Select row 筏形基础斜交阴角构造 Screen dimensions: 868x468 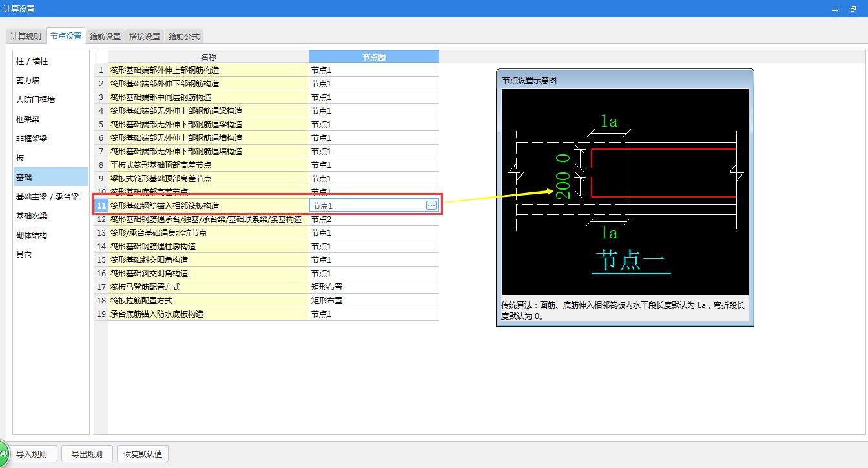tap(208, 273)
